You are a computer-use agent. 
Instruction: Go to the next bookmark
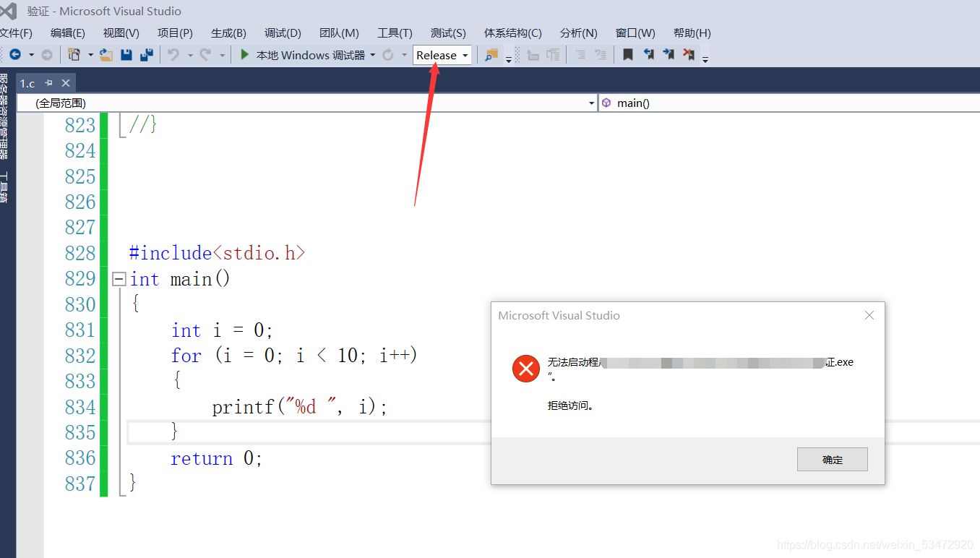(669, 55)
